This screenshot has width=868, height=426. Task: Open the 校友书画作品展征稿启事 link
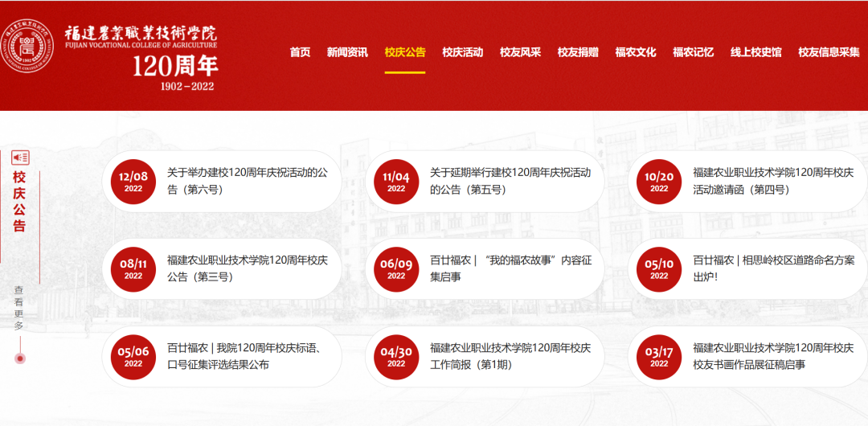coord(773,356)
